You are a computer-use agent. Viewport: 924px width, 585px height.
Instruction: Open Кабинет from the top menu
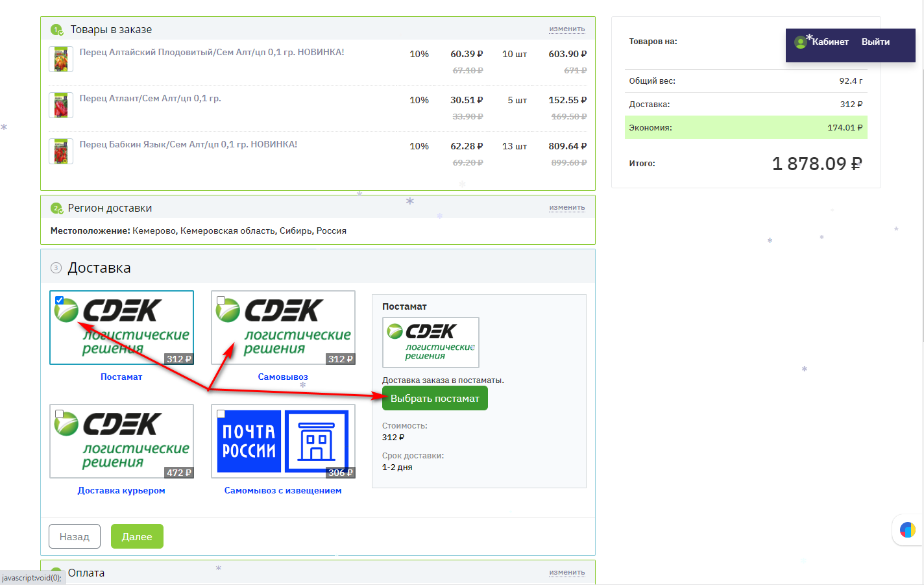pyautogui.click(x=830, y=42)
